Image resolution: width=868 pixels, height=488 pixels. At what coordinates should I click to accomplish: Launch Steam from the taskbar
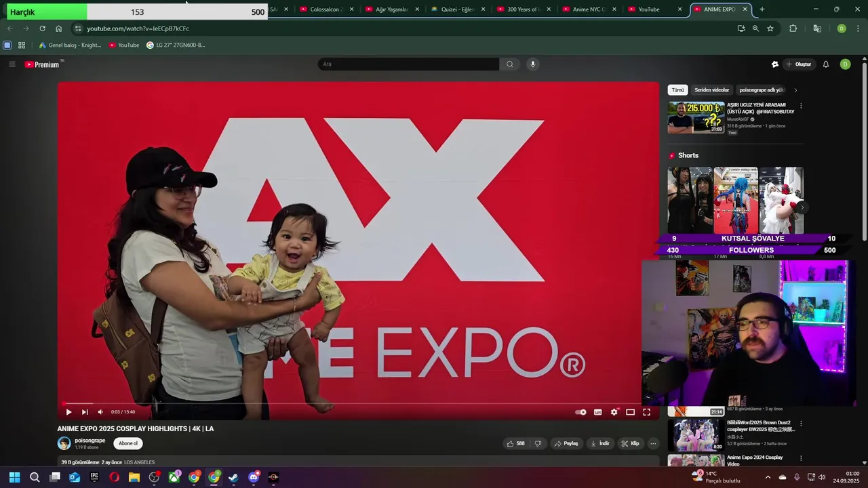tap(233, 477)
